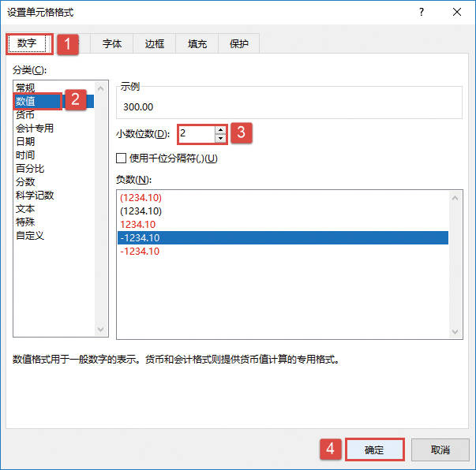
Task: Switch to the 字体 tab
Action: pos(112,43)
